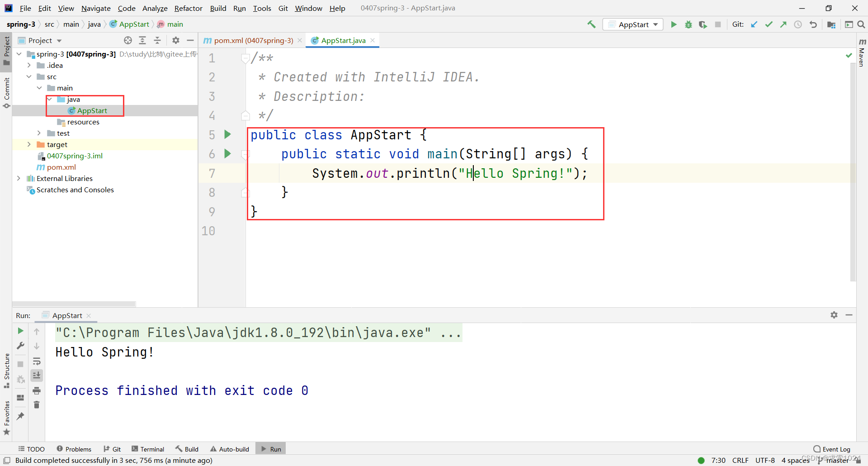Rerun AppStart in Run panel
The width and height of the screenshot is (868, 466).
20,331
